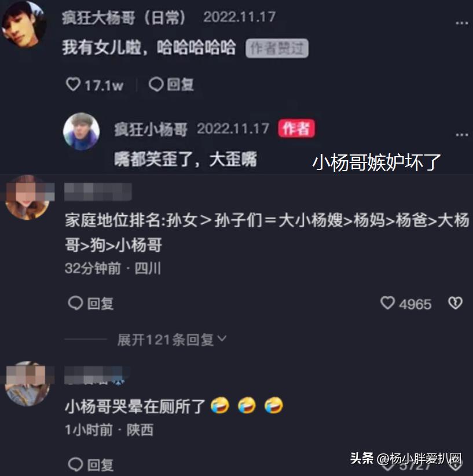Screen dimensions: 473x476
Task: Reply to the 家庭地位排名 comment
Action: tap(91, 303)
